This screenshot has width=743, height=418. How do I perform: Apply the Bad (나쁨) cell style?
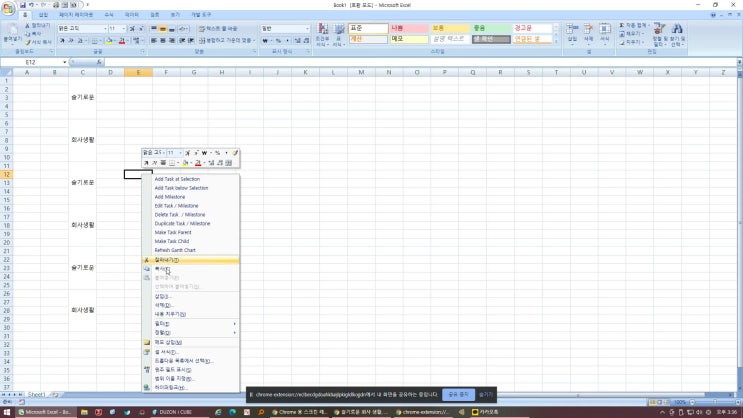click(409, 28)
